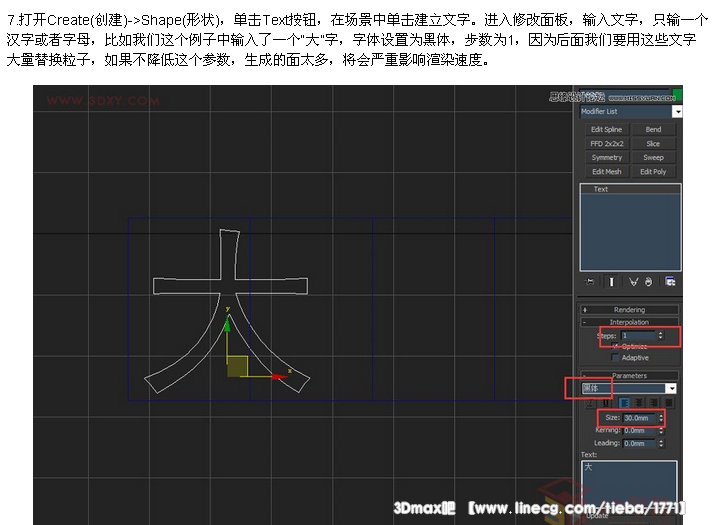Collapse the Parameters rollout
The width and height of the screenshot is (715, 525).
[629, 375]
